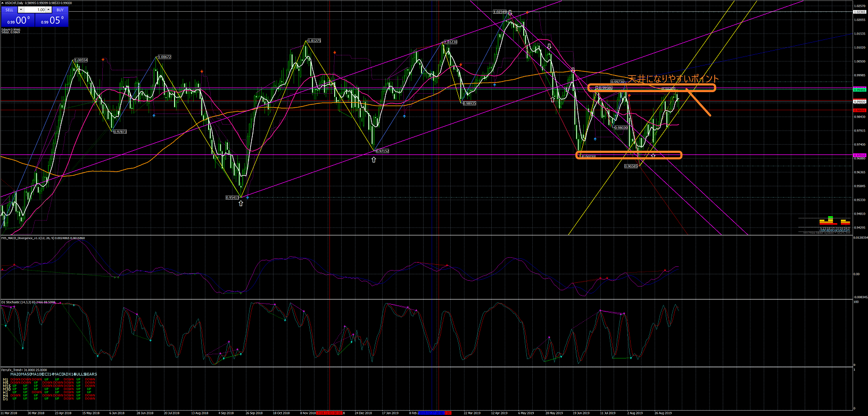Select the SdayL 0.9869 label

(11, 32)
